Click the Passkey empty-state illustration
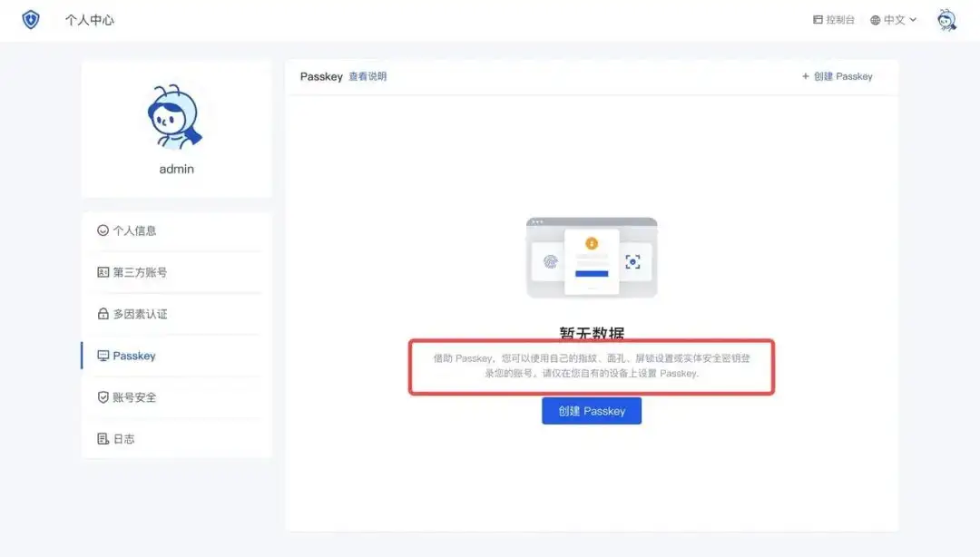980x557 pixels. point(592,258)
